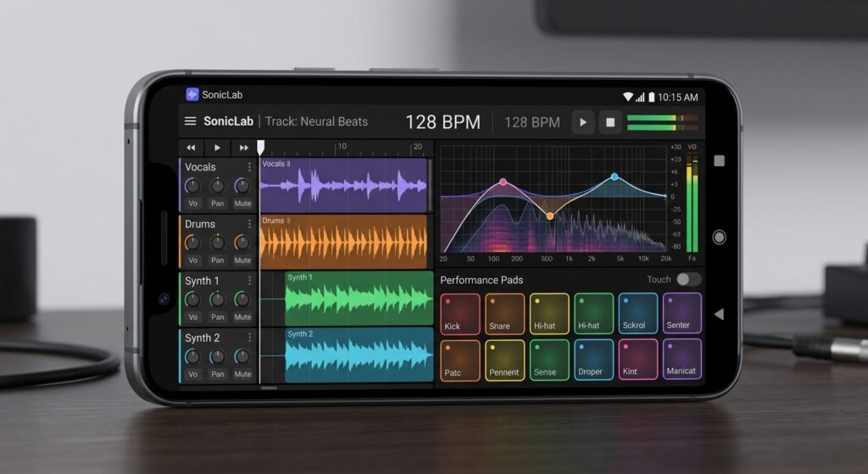Tap the Manicat pad
The width and height of the screenshot is (868, 474).
pyautogui.click(x=682, y=359)
